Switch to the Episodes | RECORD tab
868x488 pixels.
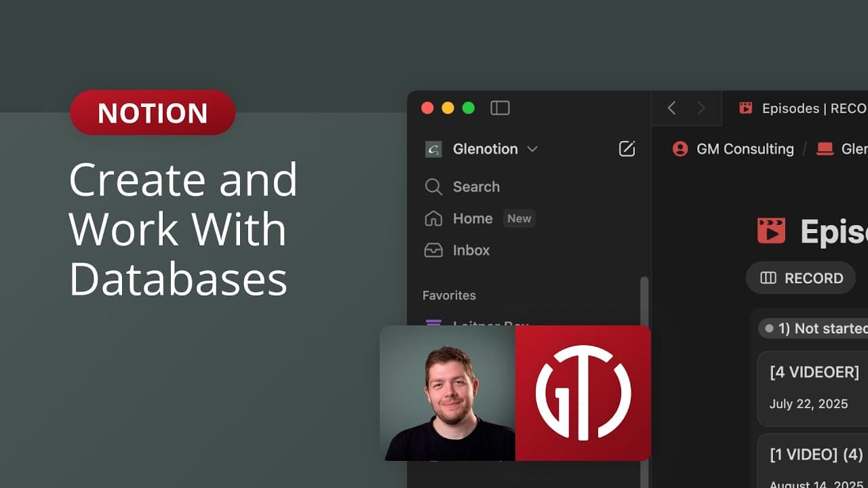(x=800, y=108)
